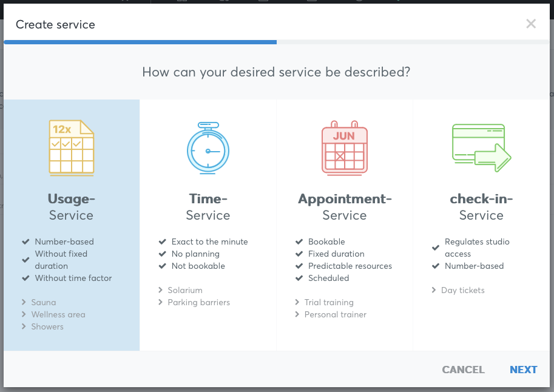Click the Parking barriers example chevron

pos(160,302)
